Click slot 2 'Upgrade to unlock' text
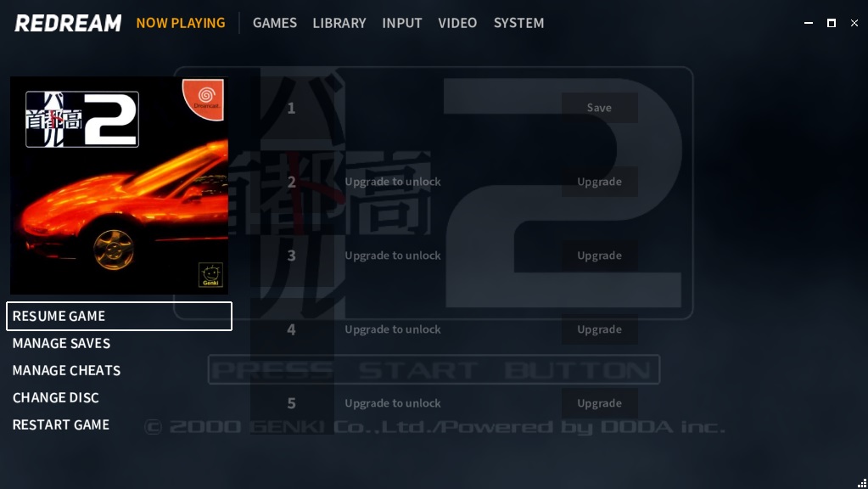Image resolution: width=868 pixels, height=489 pixels. pos(393,182)
